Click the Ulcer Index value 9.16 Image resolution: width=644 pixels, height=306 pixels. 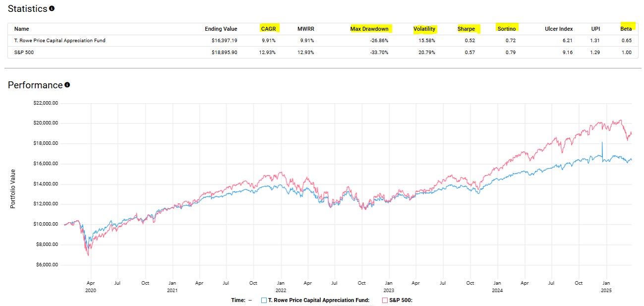[x=568, y=52]
